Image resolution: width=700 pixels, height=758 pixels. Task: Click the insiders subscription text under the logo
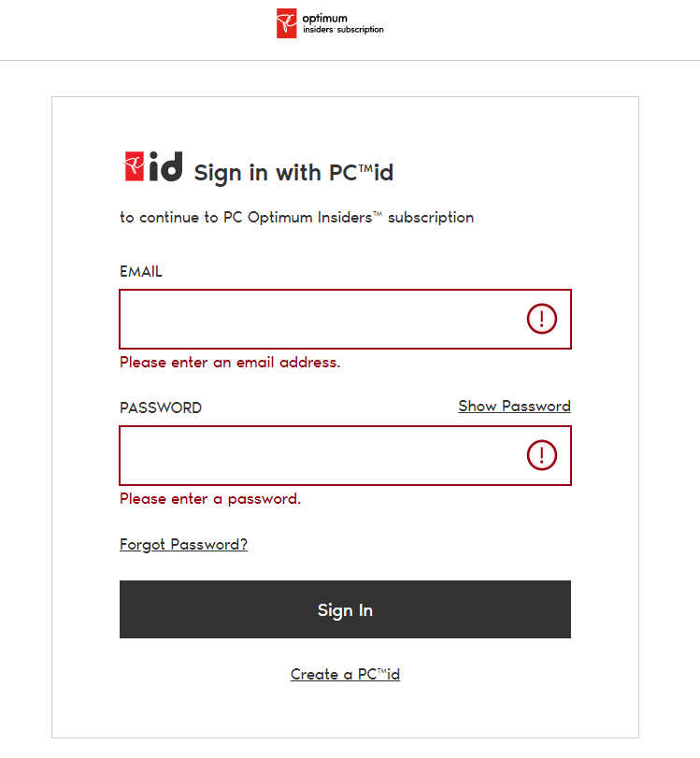point(342,29)
